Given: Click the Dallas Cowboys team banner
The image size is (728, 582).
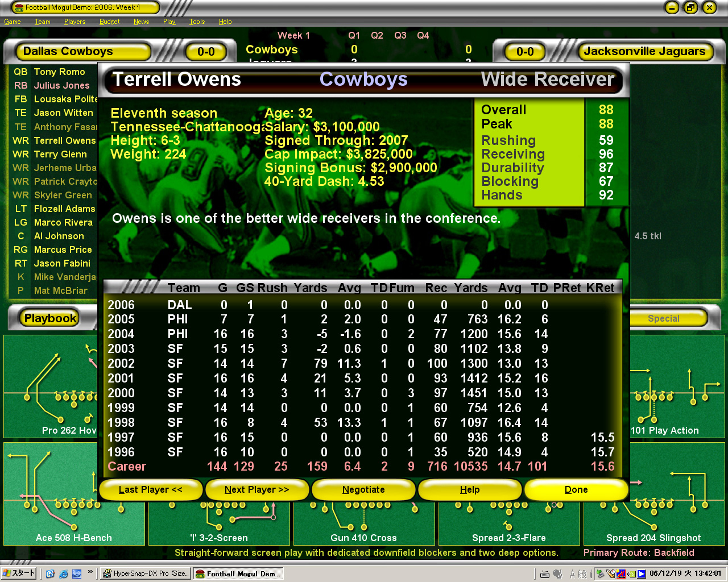Looking at the screenshot, I should tap(84, 52).
